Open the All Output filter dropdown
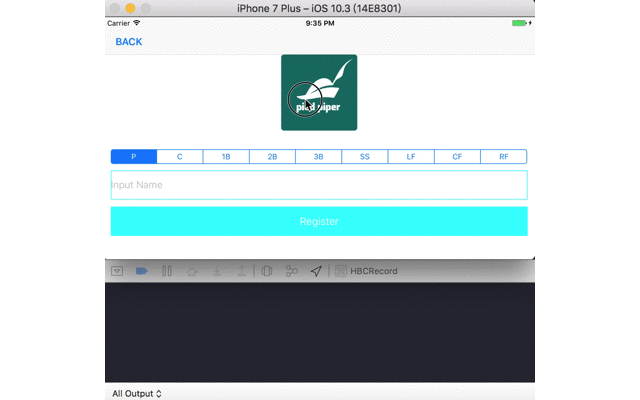The image size is (640, 400). click(137, 394)
